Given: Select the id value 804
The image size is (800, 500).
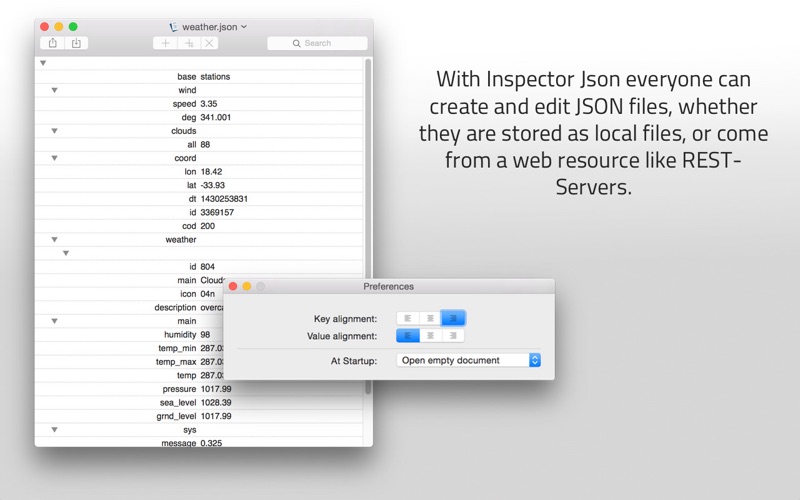Looking at the screenshot, I should click(x=208, y=267).
